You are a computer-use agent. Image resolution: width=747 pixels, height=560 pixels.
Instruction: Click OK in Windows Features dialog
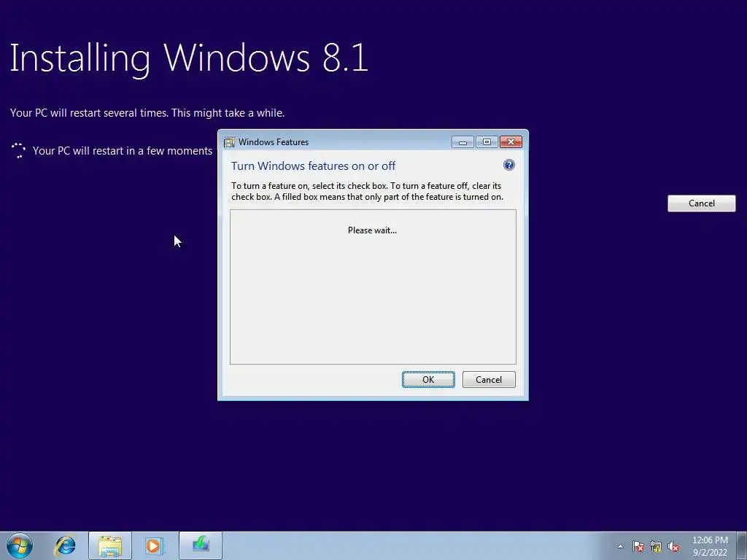[428, 379]
